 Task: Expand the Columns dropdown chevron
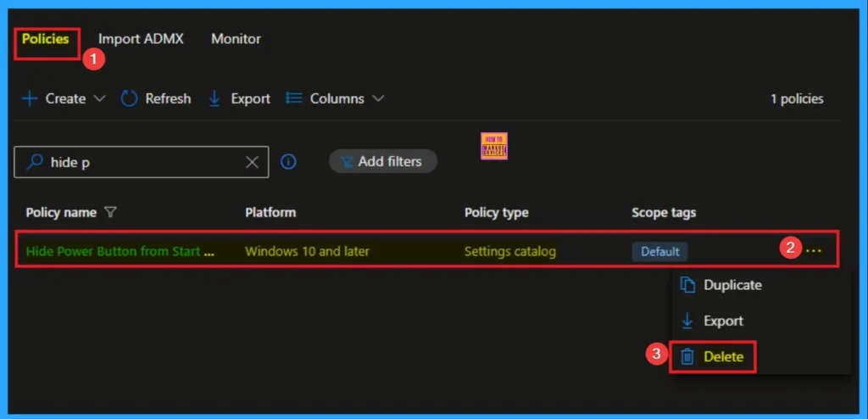(378, 98)
